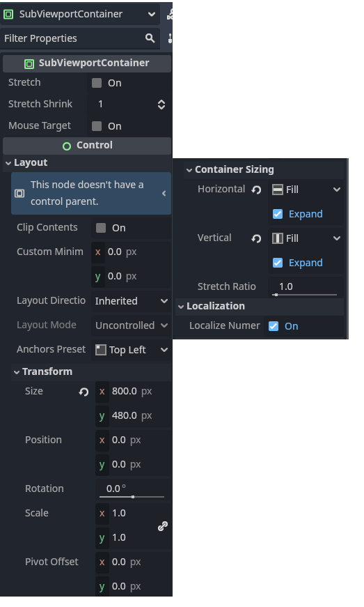Screen dimensions: 364x607
Task: Click the SubViewportContainer class header
Action: click(x=87, y=63)
